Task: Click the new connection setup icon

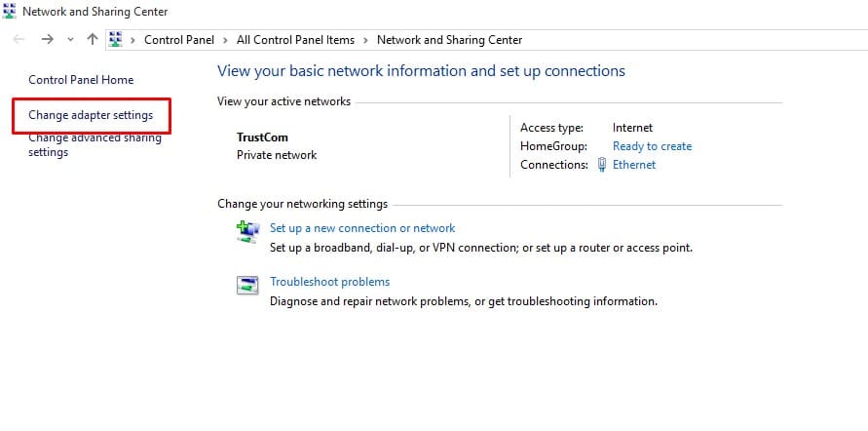Action: point(247,231)
